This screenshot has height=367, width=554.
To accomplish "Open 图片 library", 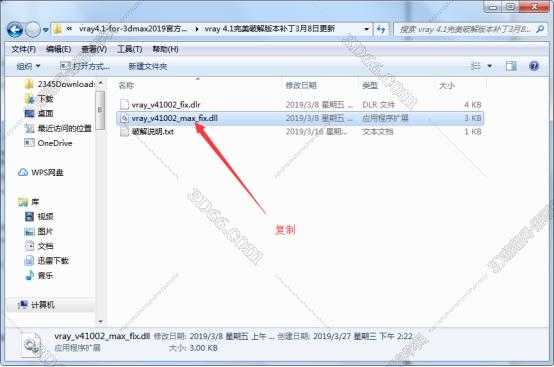I will point(45,231).
